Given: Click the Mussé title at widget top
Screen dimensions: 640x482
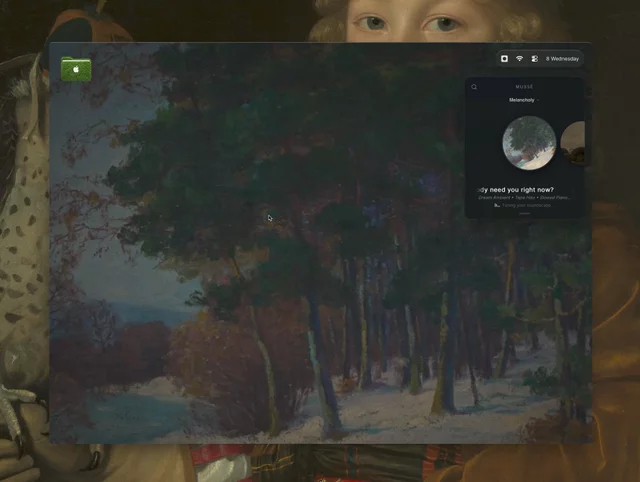Looking at the screenshot, I should (524, 87).
